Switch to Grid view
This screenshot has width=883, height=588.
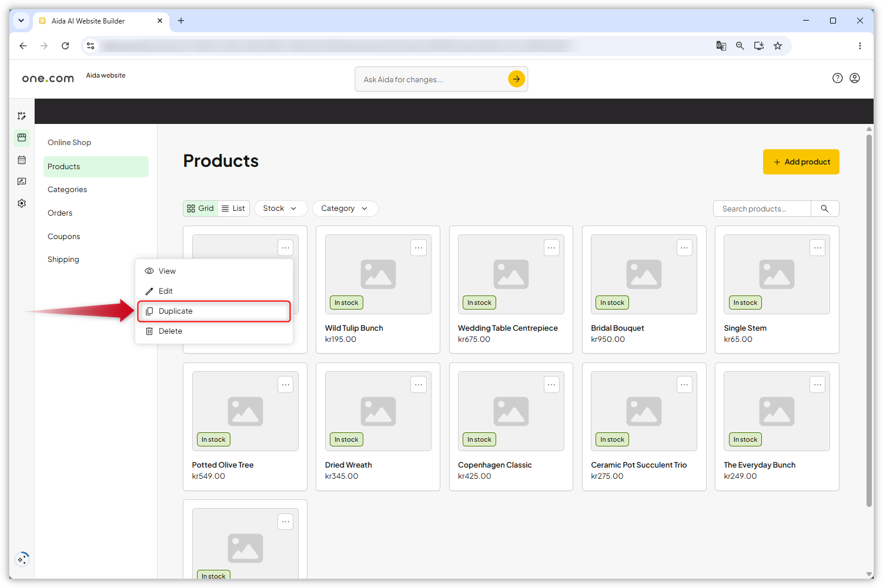click(x=200, y=209)
